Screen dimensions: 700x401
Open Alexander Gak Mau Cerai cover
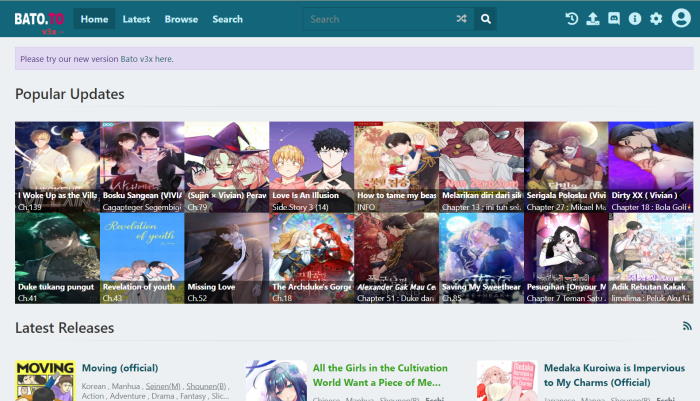(396, 258)
